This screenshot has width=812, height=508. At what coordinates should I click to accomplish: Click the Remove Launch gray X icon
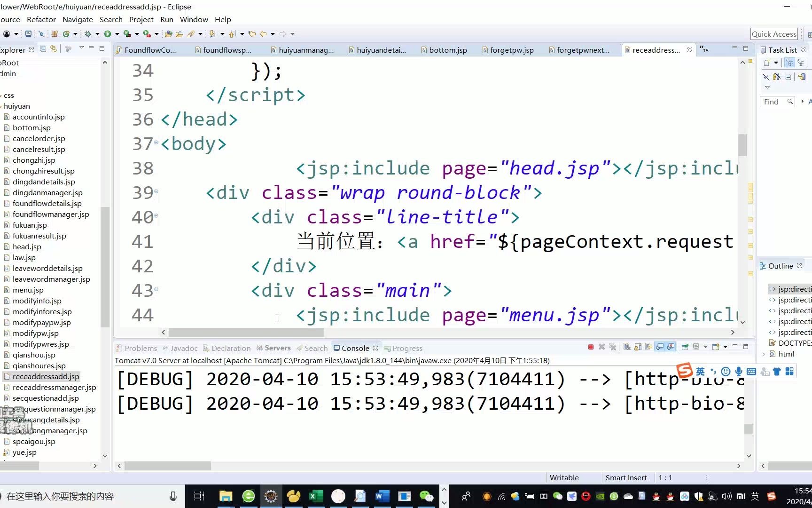point(601,347)
